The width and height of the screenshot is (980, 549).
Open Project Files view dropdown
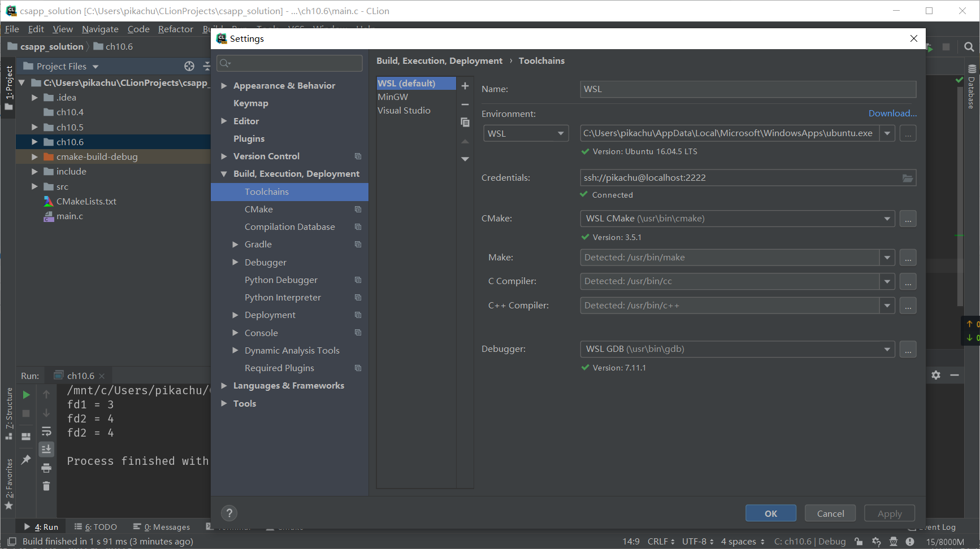pos(96,67)
